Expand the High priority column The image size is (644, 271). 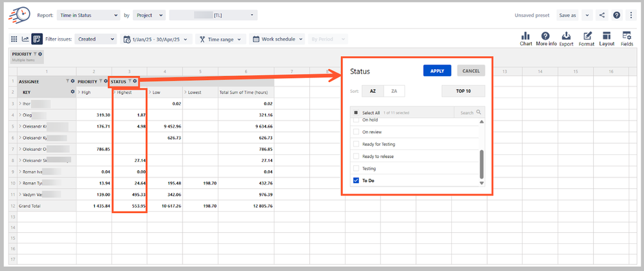coord(79,92)
